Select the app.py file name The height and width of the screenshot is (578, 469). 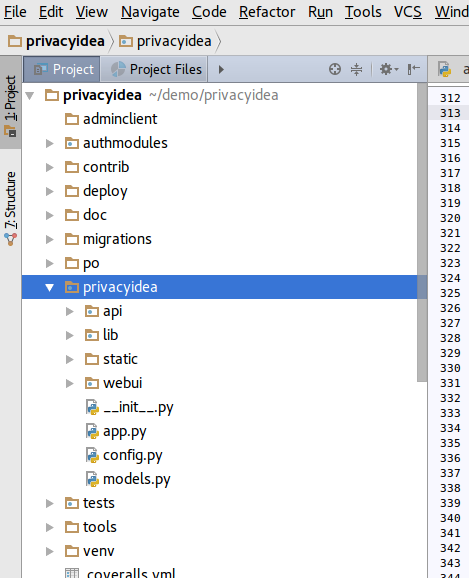[x=125, y=432]
